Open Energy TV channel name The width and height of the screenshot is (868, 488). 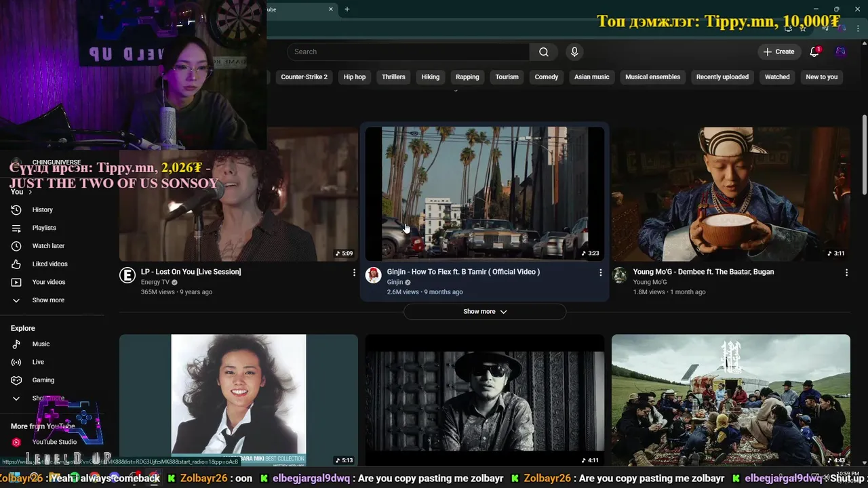point(155,282)
